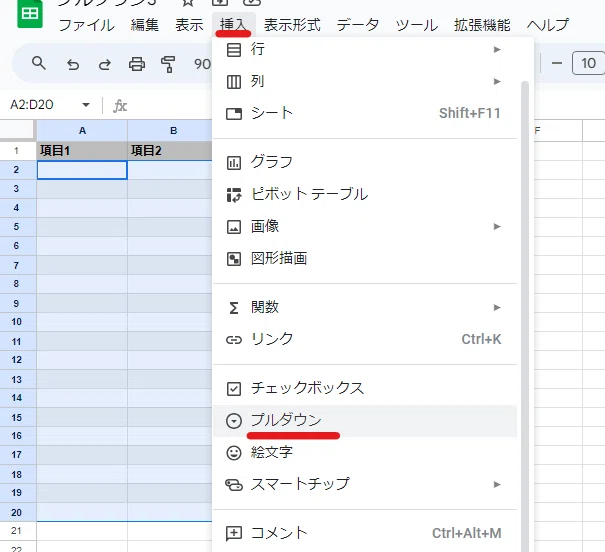Click the active cell A2
This screenshot has height=552, width=605.
pyautogui.click(x=82, y=170)
